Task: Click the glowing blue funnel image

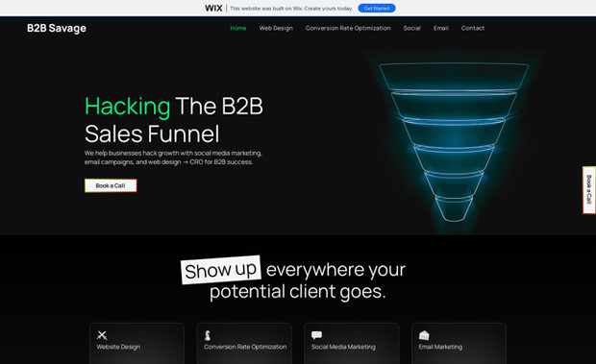Action: (454, 142)
